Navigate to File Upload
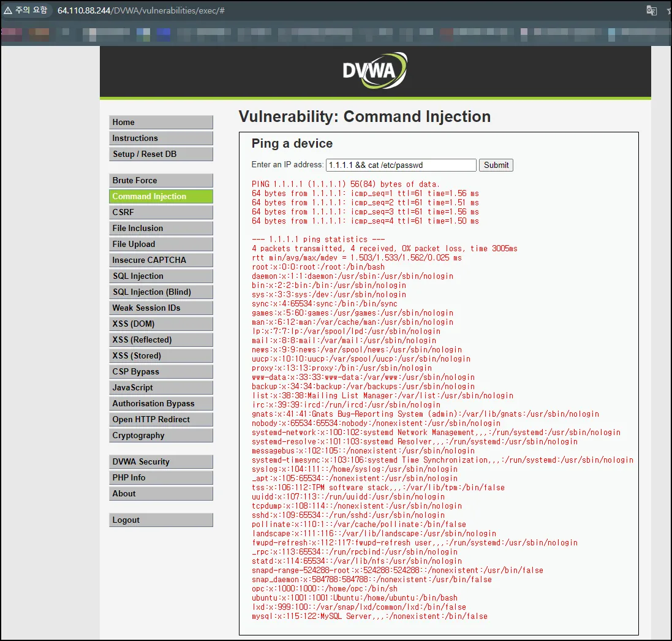 tap(160, 244)
